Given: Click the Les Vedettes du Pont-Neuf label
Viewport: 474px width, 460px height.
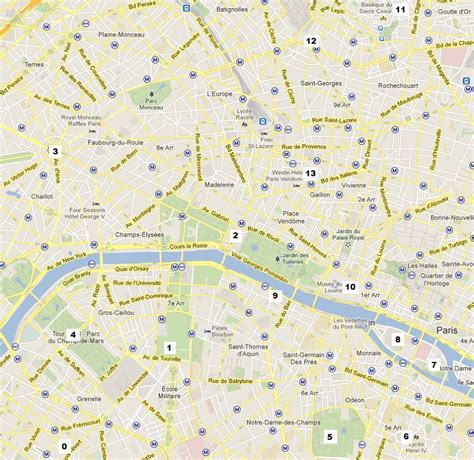Looking at the screenshot, I should (x=350, y=323).
